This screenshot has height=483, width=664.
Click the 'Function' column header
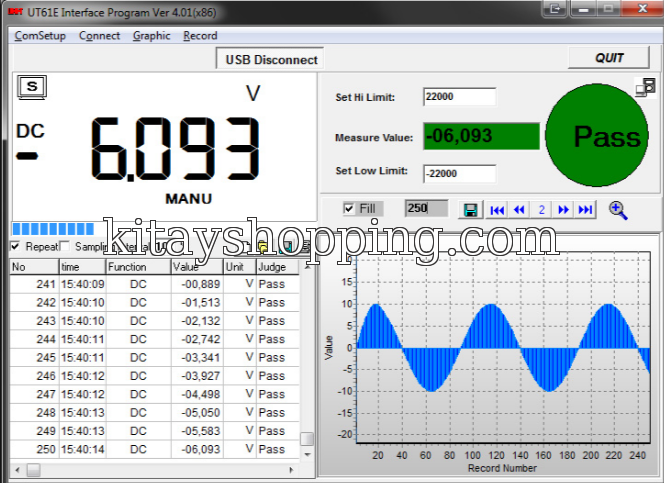point(138,267)
